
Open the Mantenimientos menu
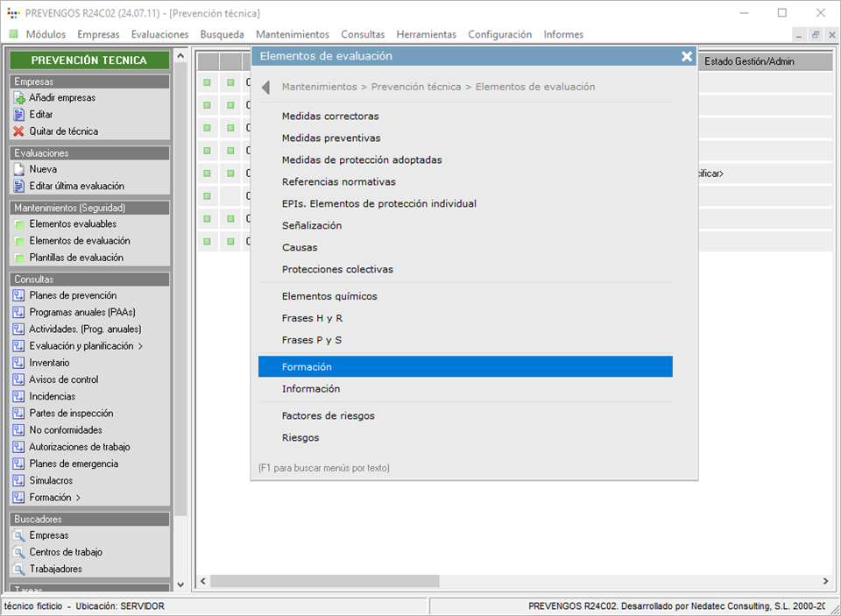coord(292,34)
